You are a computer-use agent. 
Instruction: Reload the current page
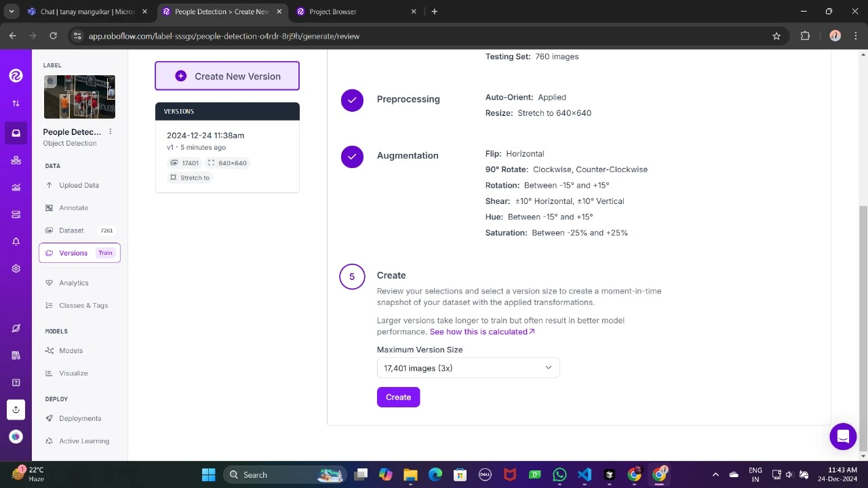53,36
